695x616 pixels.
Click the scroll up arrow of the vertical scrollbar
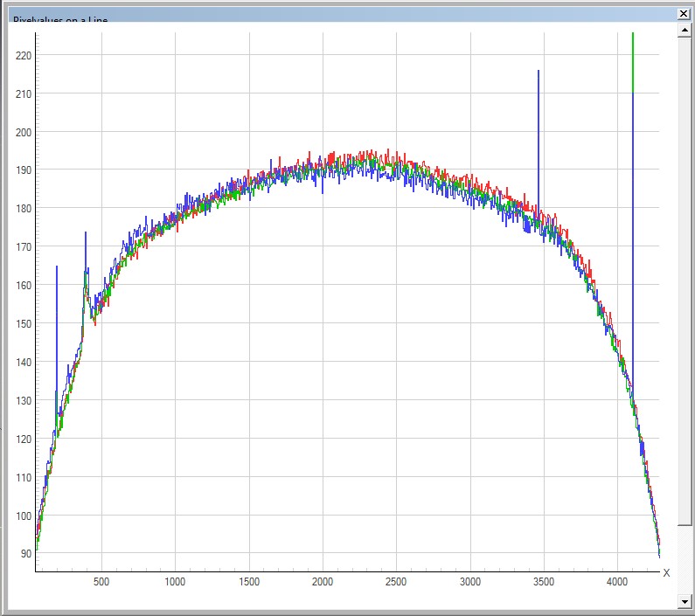pyautogui.click(x=685, y=30)
